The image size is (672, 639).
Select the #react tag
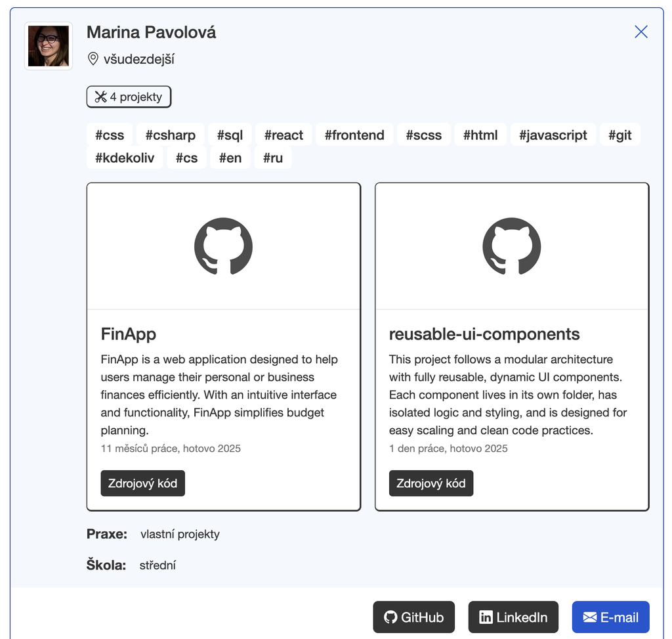[x=283, y=135]
